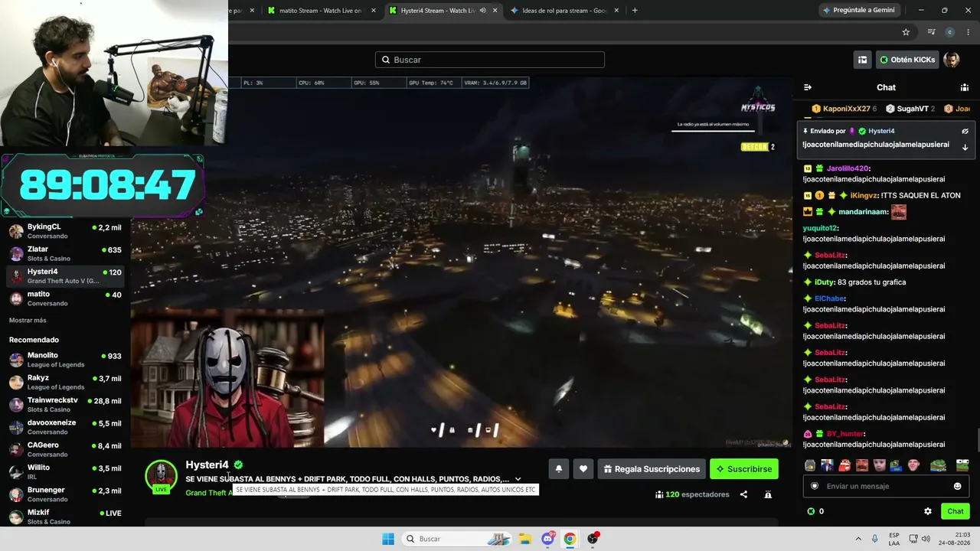Open Chrome media controls icon
Screen dimensions: 980x551
(931, 32)
